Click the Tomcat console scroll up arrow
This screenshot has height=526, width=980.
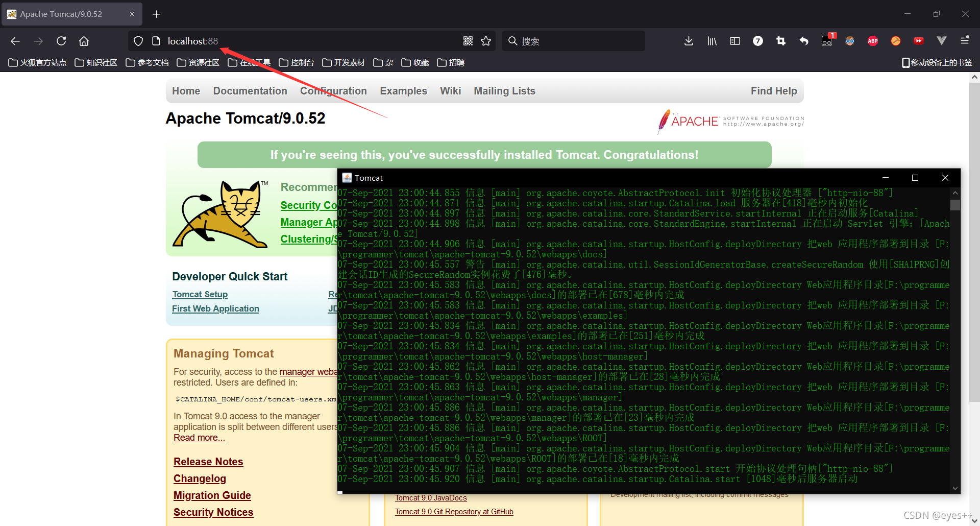point(955,193)
